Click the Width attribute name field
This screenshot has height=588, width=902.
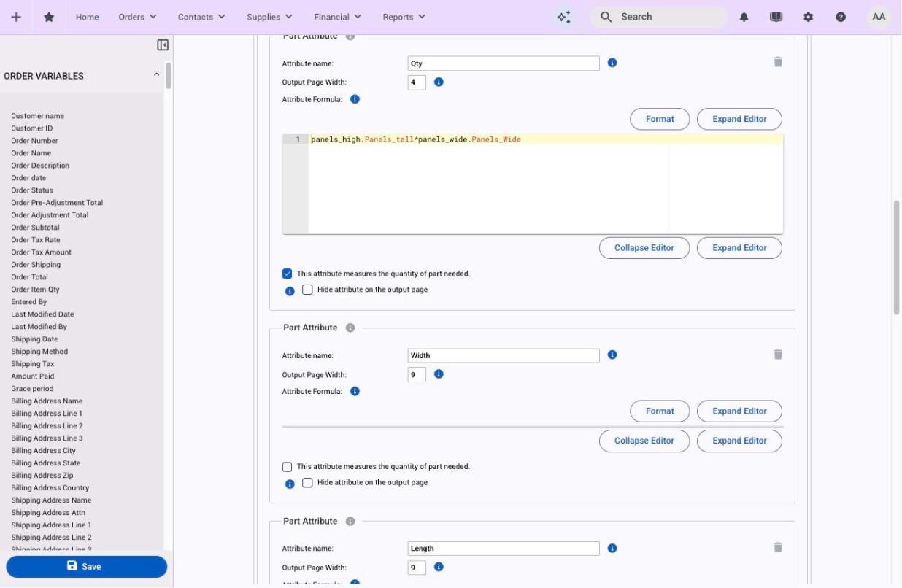click(504, 355)
